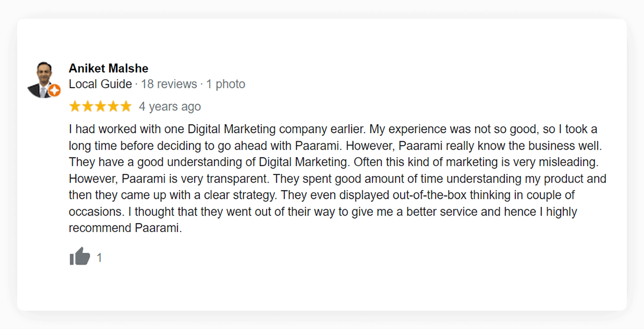Select the third yellow star
Image resolution: width=644 pixels, height=329 pixels.
[100, 106]
